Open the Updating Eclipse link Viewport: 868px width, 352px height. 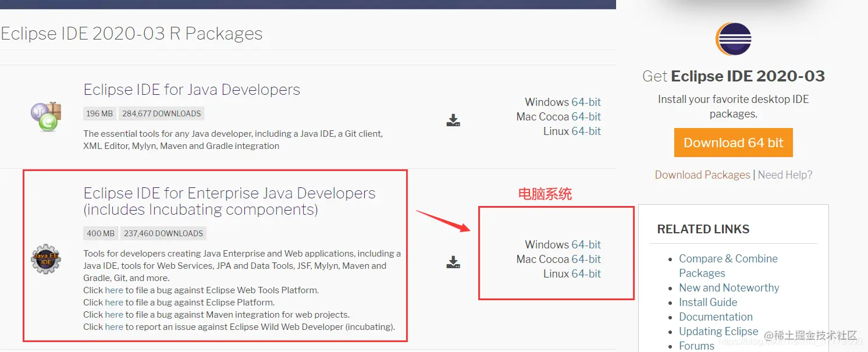pos(718,331)
